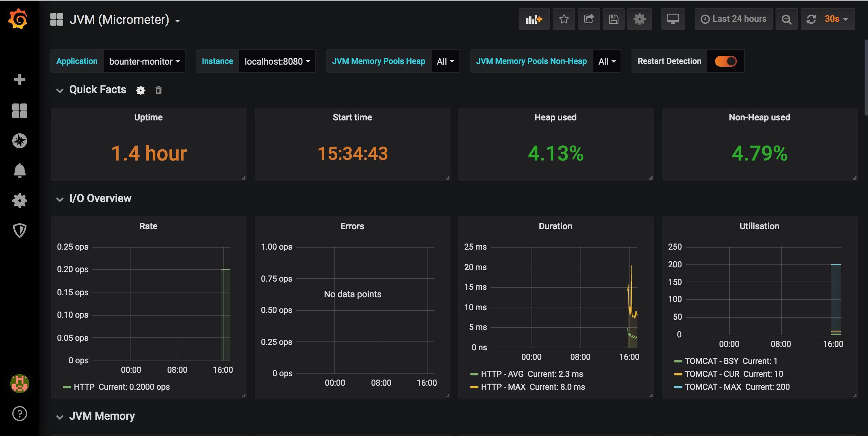Viewport: 868px width, 436px height.
Task: Click the HTTP legend color swatch in Rate
Action: [x=67, y=387]
